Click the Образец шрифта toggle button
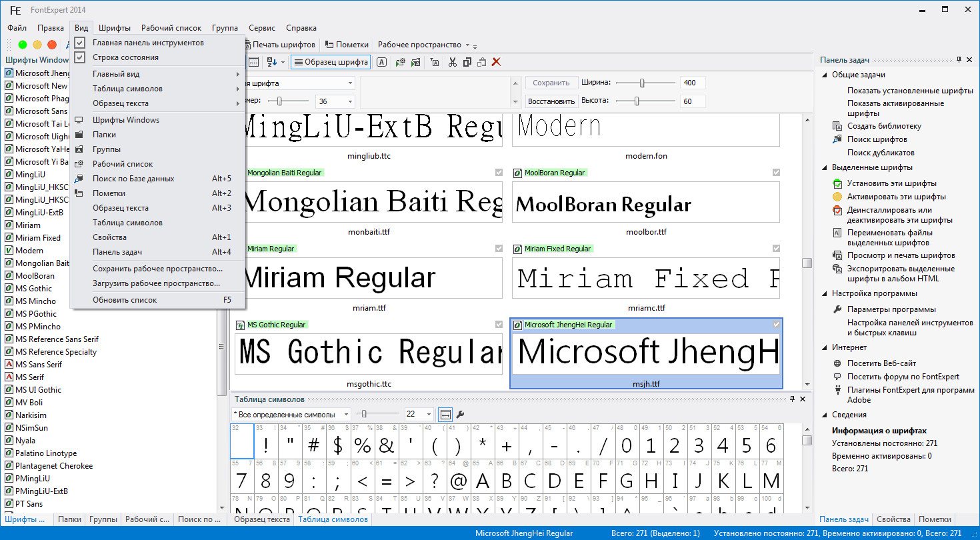Screen dimensions: 980x540 [x=331, y=62]
